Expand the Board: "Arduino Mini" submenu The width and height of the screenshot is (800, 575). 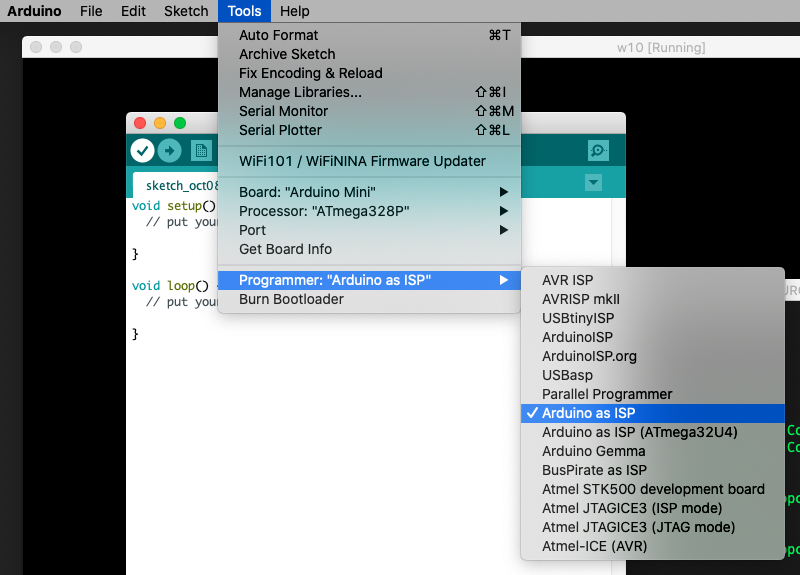click(369, 192)
